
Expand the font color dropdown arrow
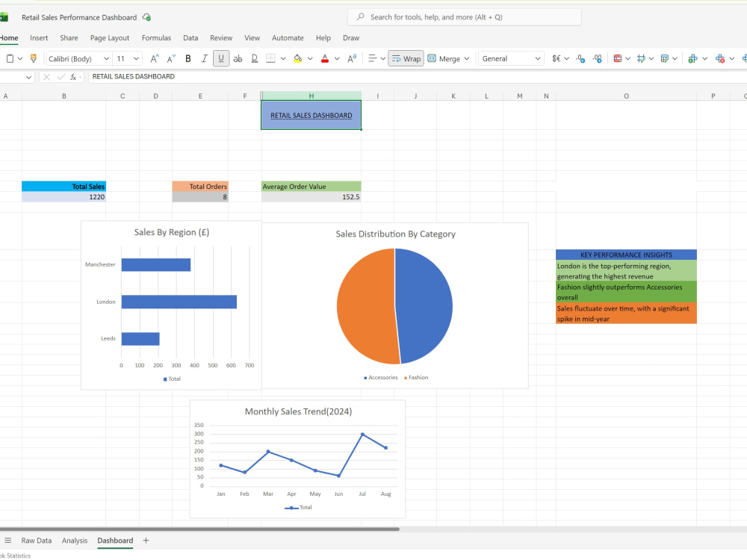click(x=338, y=58)
